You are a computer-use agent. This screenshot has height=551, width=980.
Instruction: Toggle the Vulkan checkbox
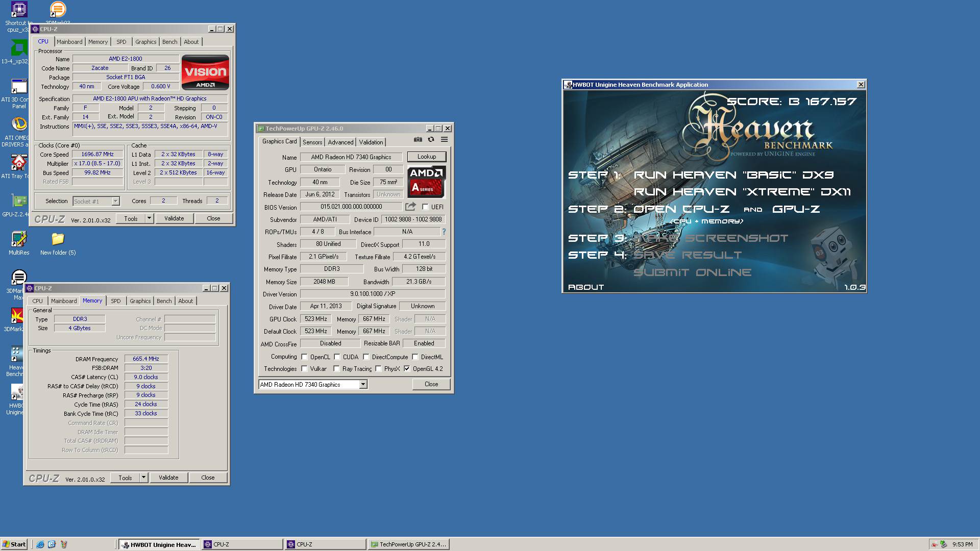305,369
